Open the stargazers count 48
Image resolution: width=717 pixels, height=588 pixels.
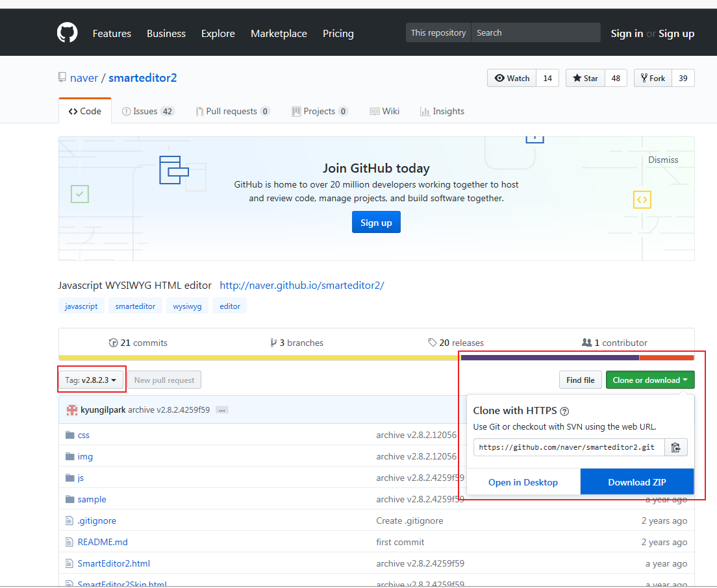616,78
